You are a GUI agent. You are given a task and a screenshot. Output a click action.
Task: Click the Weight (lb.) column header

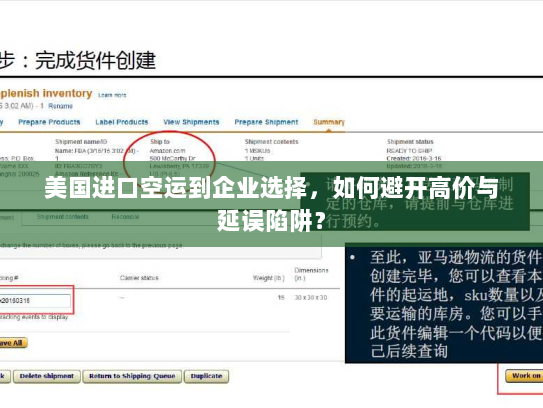pos(268,278)
